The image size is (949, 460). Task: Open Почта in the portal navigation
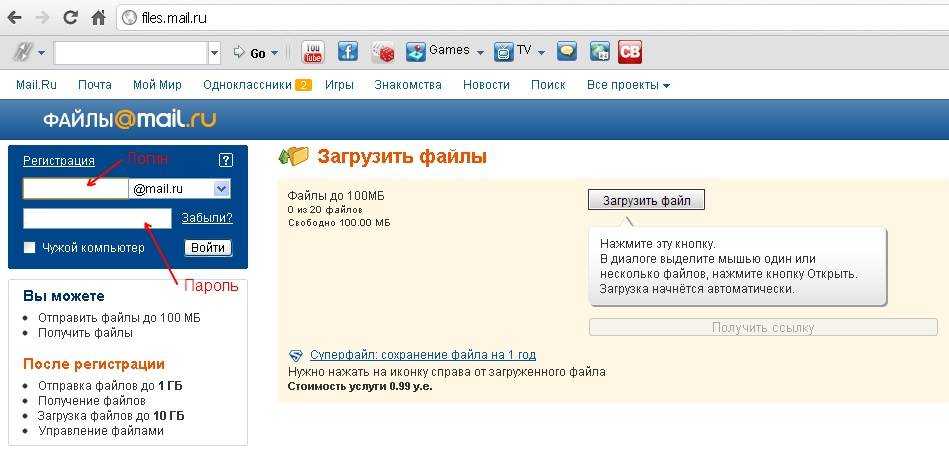(95, 85)
